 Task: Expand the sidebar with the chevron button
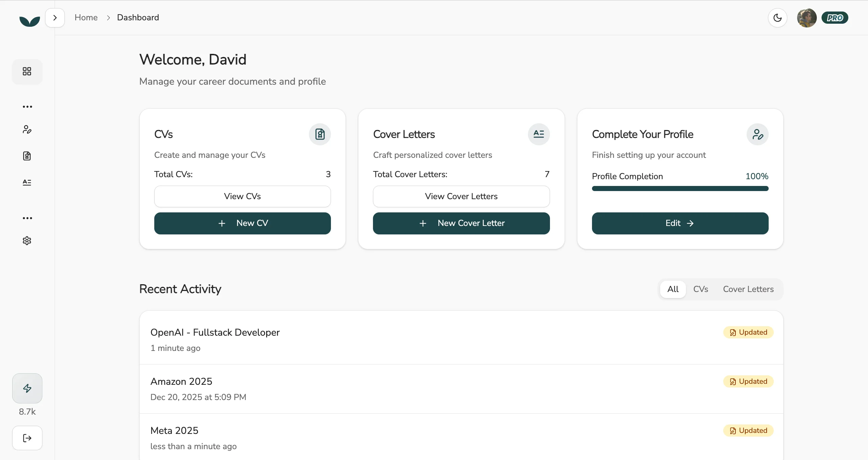pyautogui.click(x=55, y=18)
